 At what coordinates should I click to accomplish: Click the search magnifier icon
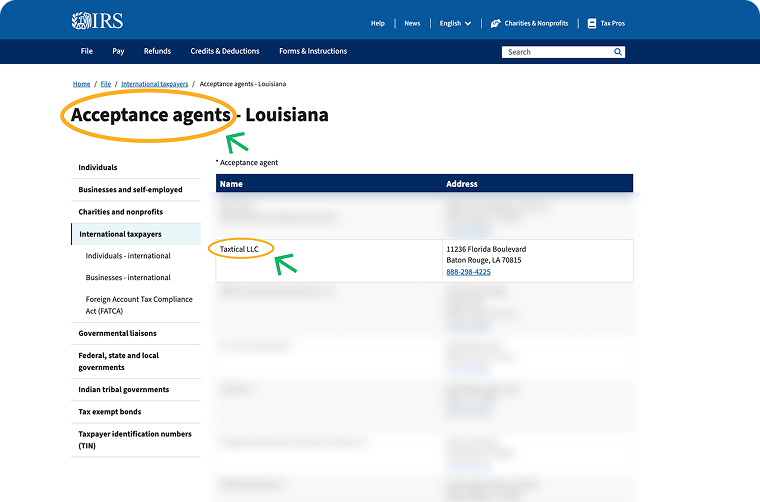(618, 52)
